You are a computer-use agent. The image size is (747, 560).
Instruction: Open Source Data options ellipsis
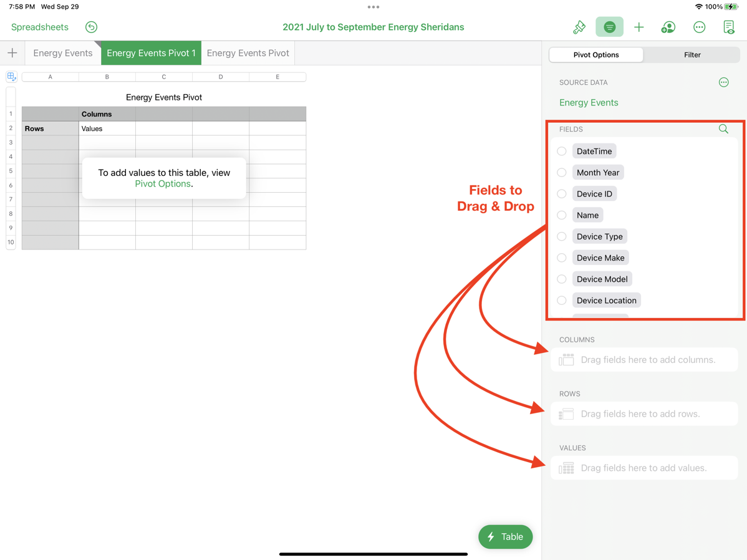click(x=723, y=82)
